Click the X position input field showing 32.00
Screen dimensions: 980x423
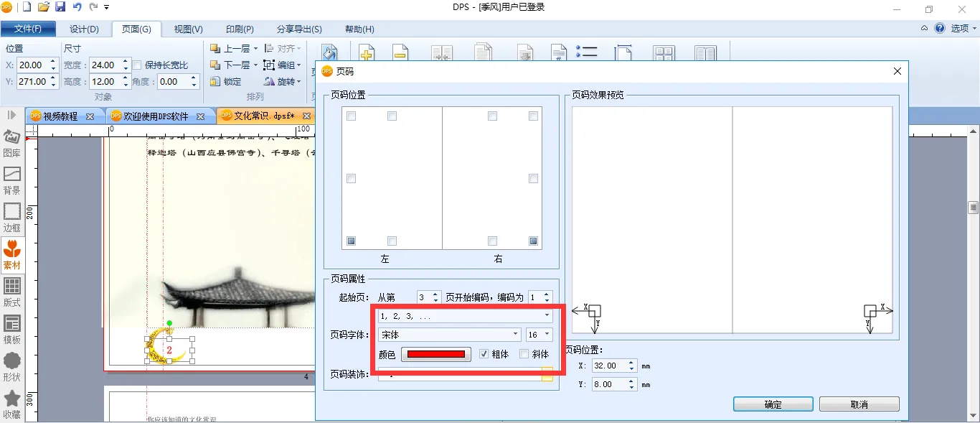pyautogui.click(x=608, y=366)
